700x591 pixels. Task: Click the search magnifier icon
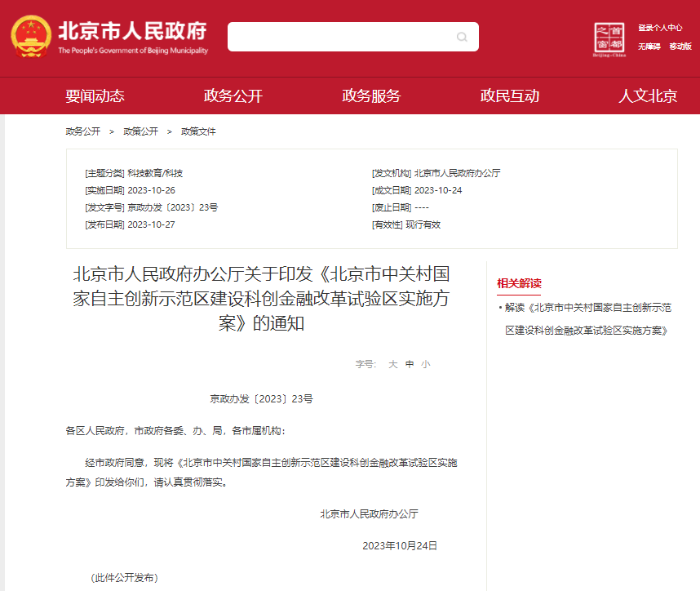click(x=462, y=37)
